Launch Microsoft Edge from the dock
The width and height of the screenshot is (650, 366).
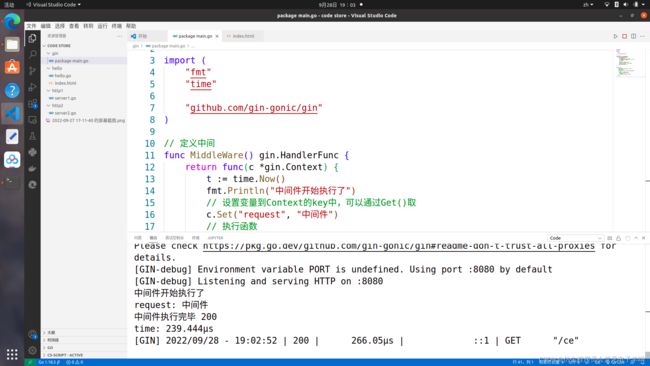click(x=12, y=21)
